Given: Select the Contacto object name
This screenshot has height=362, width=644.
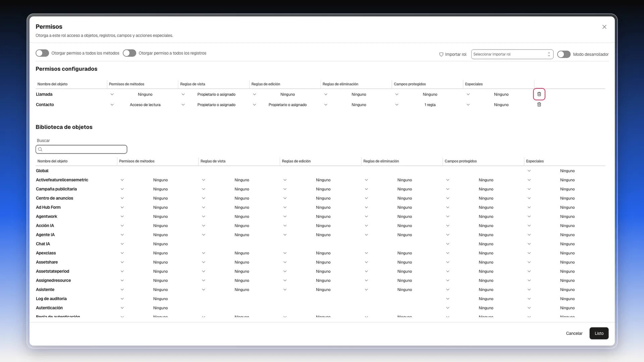Looking at the screenshot, I should tap(45, 105).
